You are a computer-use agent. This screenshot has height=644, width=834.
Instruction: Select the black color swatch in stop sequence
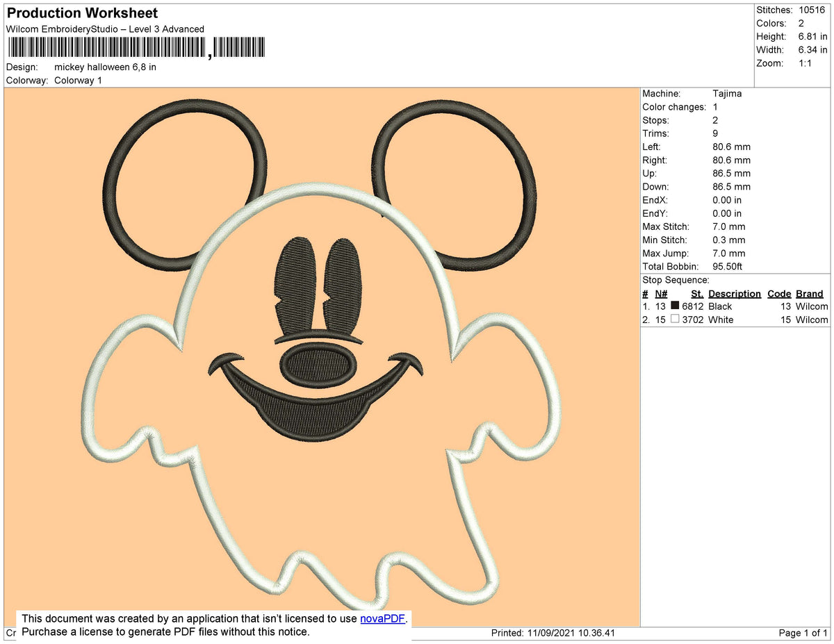tap(675, 306)
